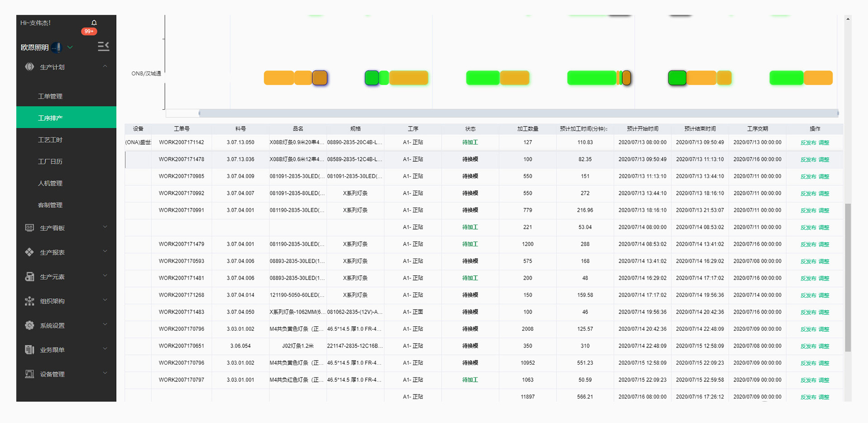Image resolution: width=868 pixels, height=423 pixels.
Task: Expand the 生产元素 menu chevron
Action: (x=105, y=276)
